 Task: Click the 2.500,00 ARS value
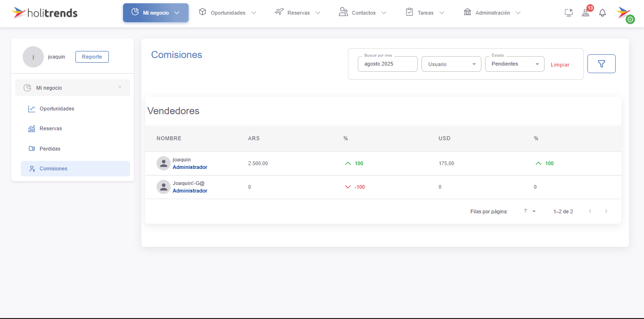[x=258, y=163]
